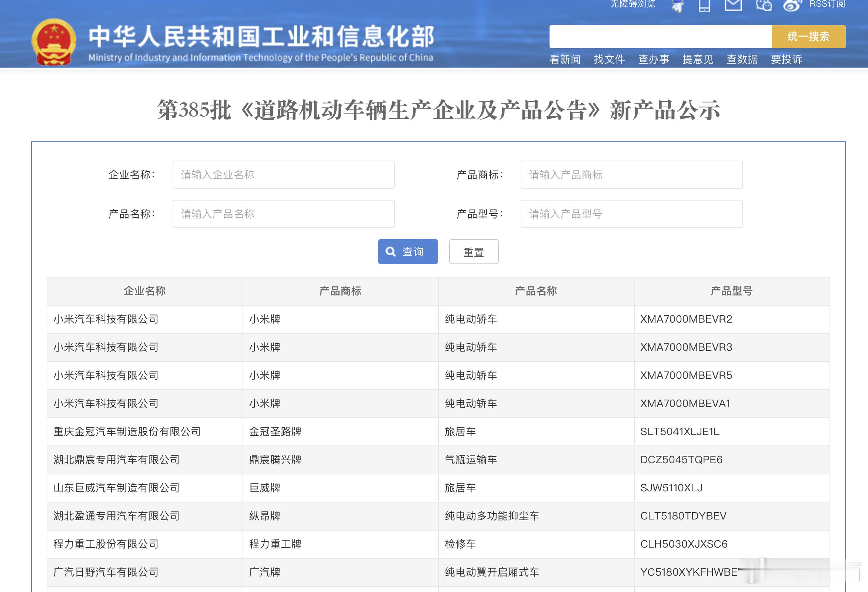Click 山东巨威汽车制造有限公司 company cell
The height and width of the screenshot is (592, 868).
(x=144, y=488)
